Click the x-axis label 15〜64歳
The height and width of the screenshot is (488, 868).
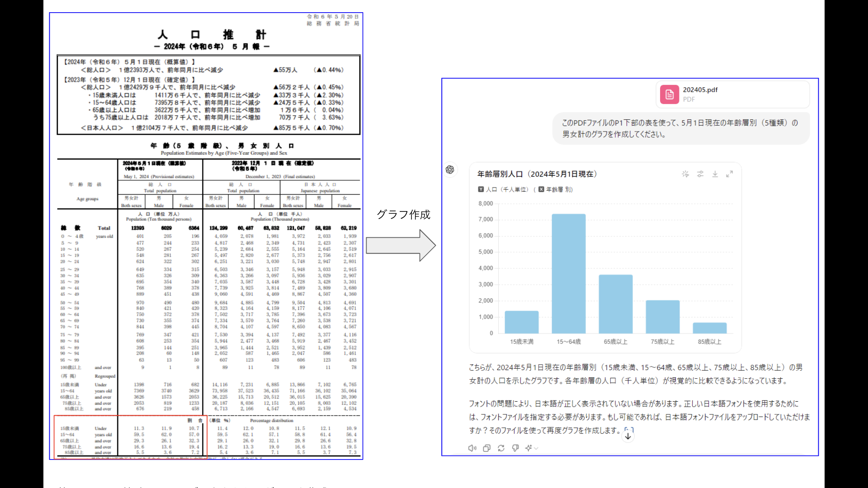(569, 342)
